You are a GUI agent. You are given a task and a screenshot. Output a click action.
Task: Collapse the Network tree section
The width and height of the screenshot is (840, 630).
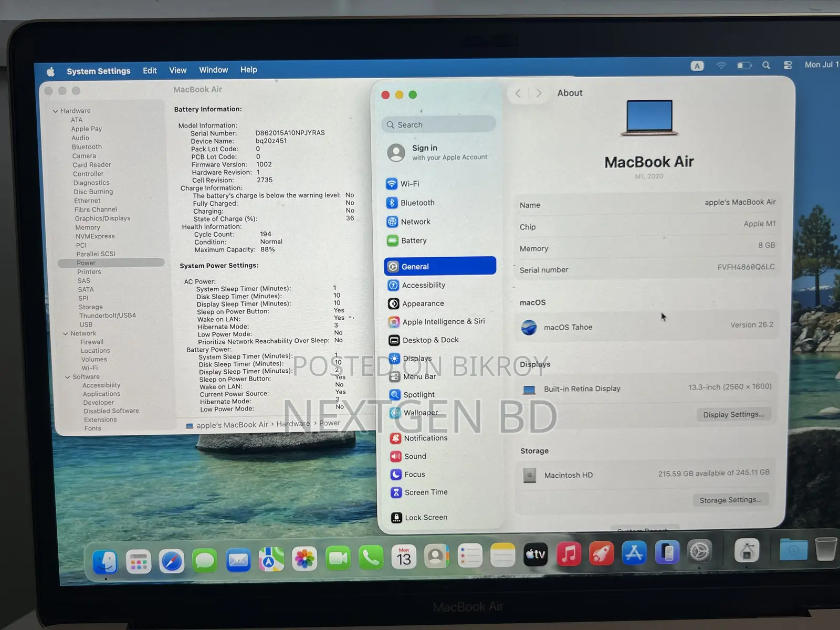(x=65, y=334)
